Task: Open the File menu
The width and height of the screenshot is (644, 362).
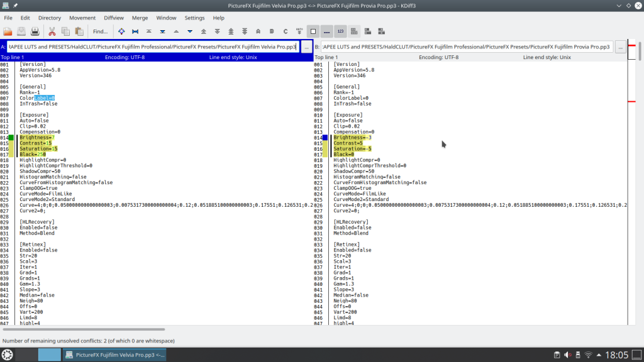Action: (8, 18)
